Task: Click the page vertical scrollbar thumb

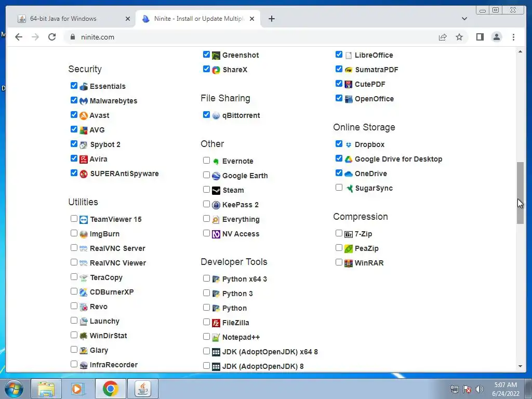Action: pos(520,193)
